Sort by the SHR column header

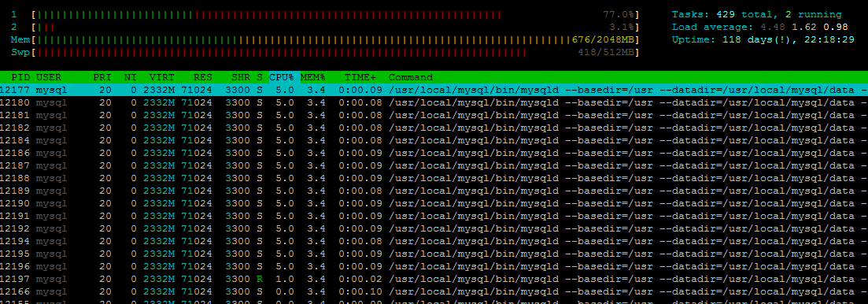(242, 77)
